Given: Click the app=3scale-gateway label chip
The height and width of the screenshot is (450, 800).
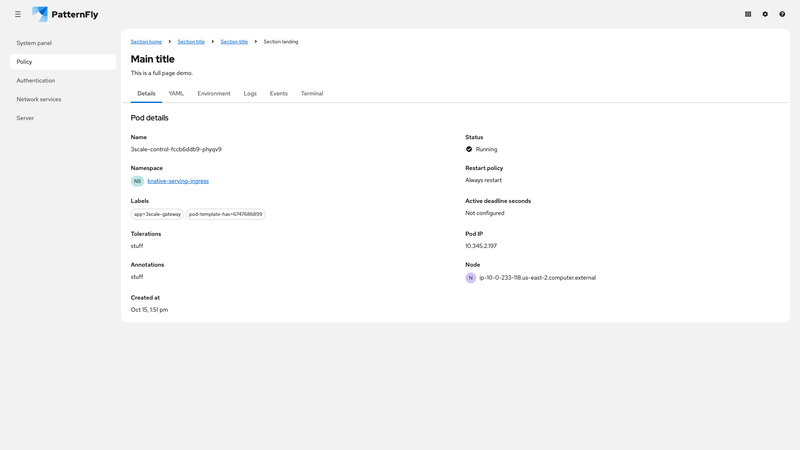Looking at the screenshot, I should pyautogui.click(x=158, y=214).
